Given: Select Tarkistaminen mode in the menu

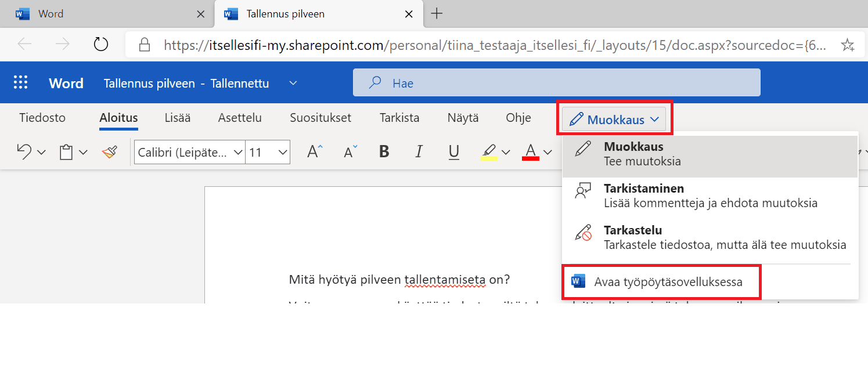Looking at the screenshot, I should (x=710, y=196).
